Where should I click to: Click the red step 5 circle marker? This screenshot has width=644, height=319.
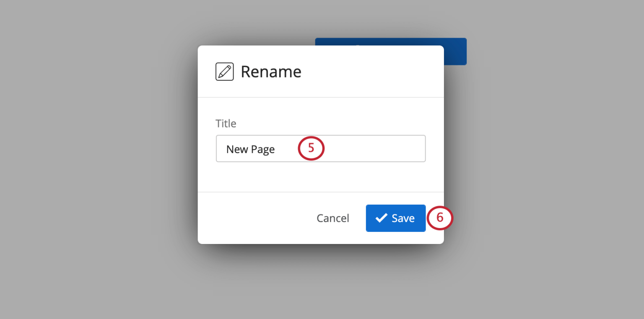point(311,148)
